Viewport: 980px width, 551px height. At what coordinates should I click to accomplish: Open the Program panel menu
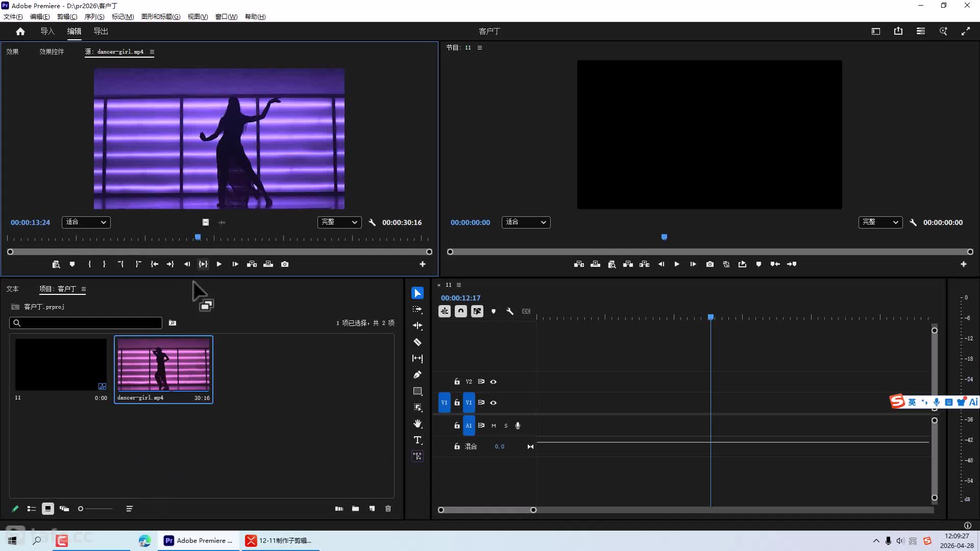(480, 47)
